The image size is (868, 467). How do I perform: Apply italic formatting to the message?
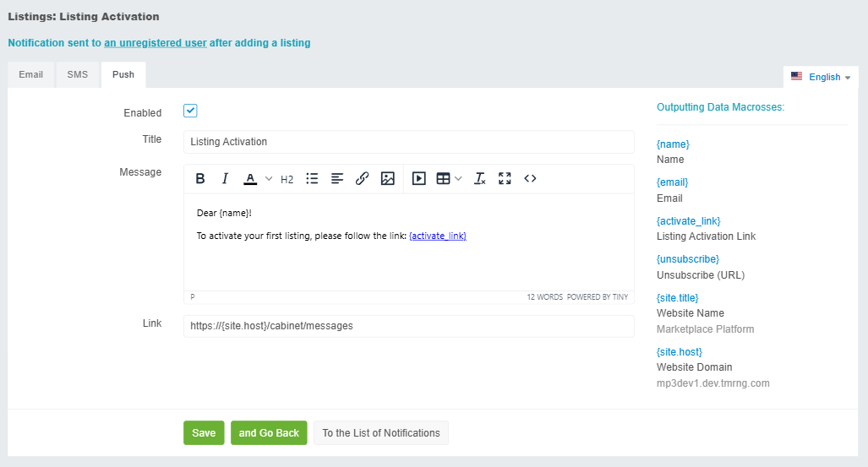click(x=225, y=178)
